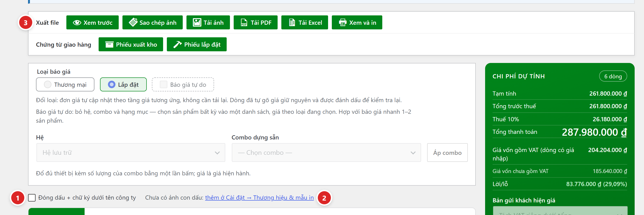This screenshot has width=644, height=215.
Task: Click the PDF file icon on Tải PDF
Action: [x=244, y=23]
